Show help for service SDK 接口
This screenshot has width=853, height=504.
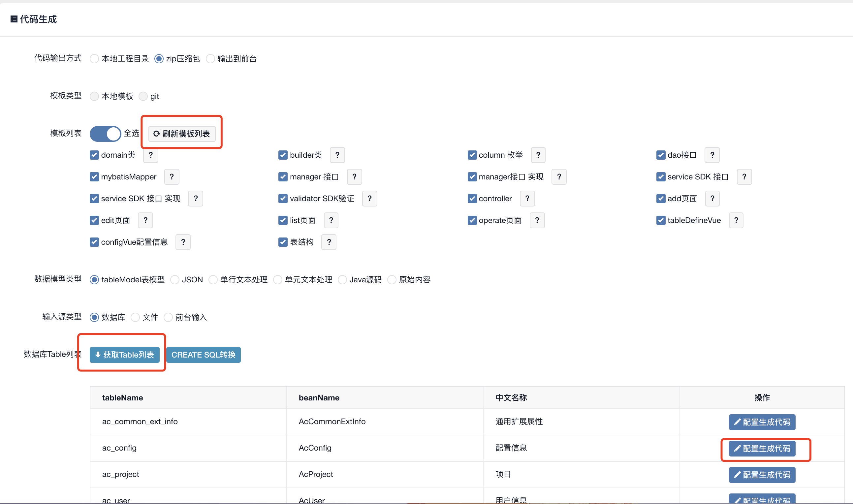[x=744, y=176]
